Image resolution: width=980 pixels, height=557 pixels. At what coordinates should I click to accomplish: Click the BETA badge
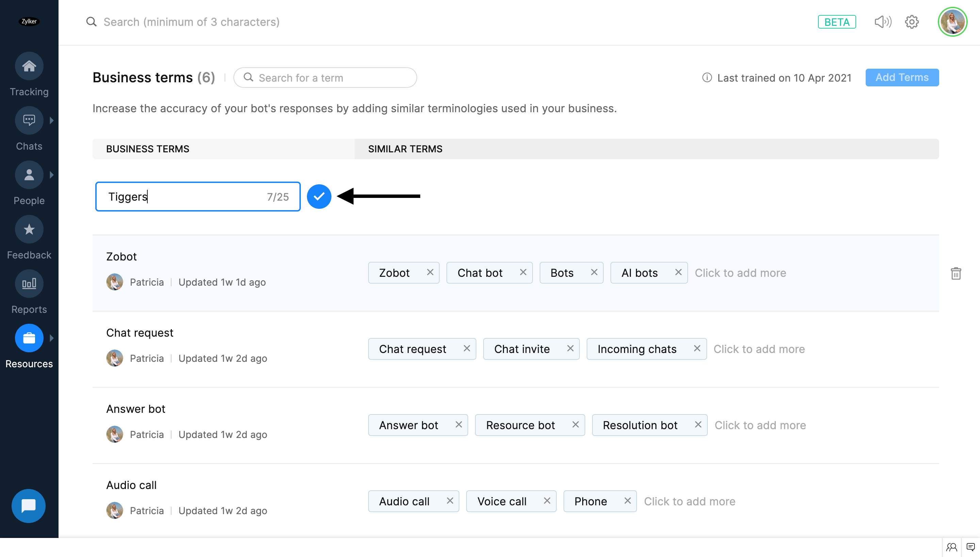[x=836, y=22]
